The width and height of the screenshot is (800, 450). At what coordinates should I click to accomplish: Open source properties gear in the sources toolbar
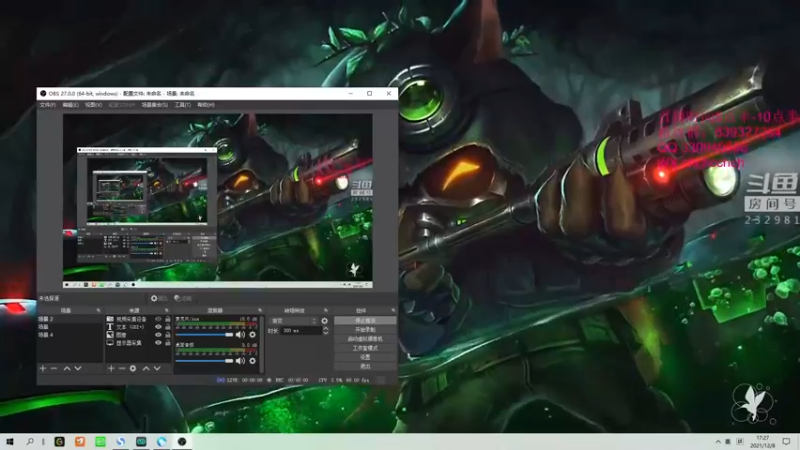coord(133,368)
